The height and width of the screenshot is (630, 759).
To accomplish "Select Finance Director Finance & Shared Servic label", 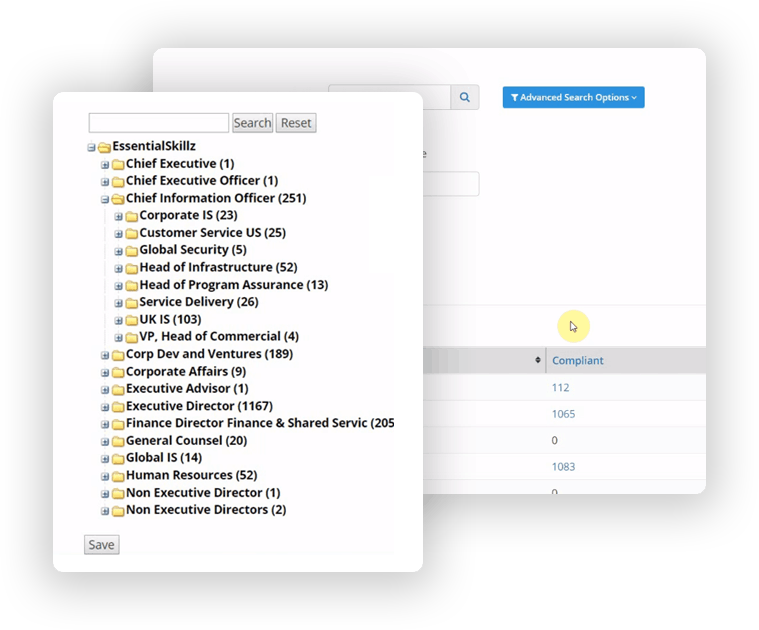I will 260,423.
